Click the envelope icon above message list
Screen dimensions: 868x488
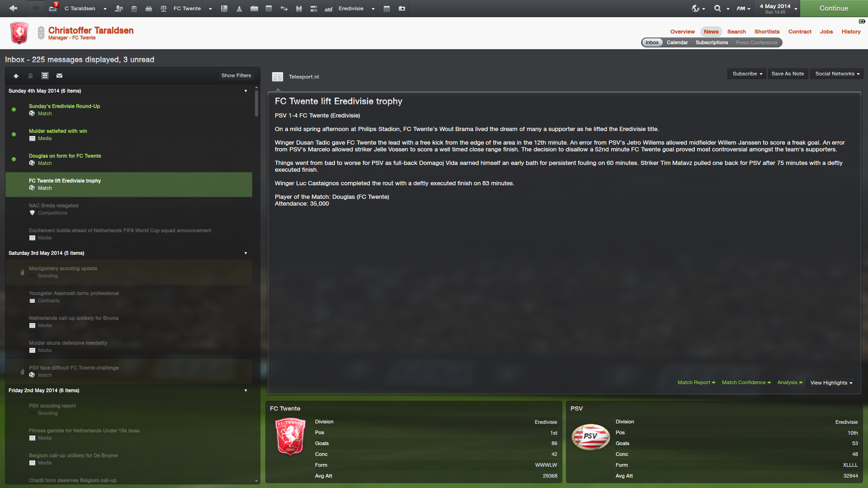(x=59, y=76)
